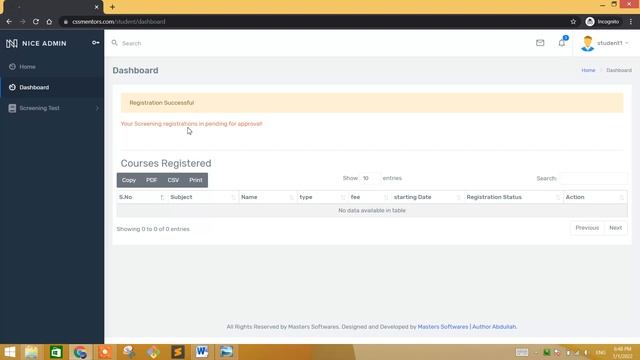The height and width of the screenshot is (360, 640).
Task: Click 'No data available in table' text
Action: [x=372, y=211]
